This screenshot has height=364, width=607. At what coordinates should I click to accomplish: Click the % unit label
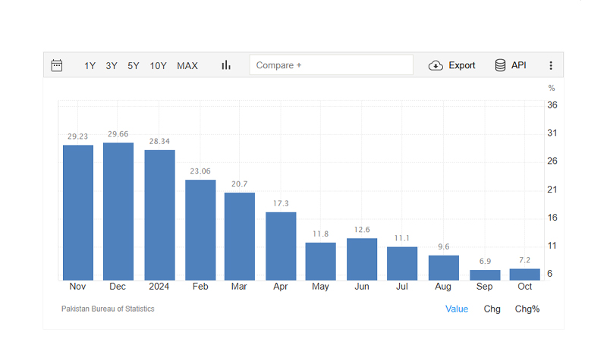[552, 88]
